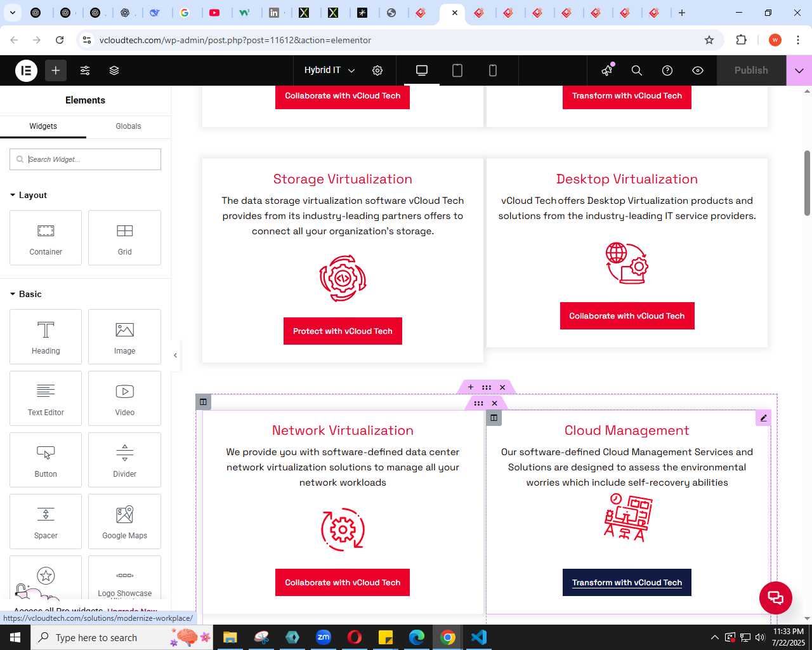Click Transform button under Cloud Management
This screenshot has width=812, height=650.
pos(627,582)
